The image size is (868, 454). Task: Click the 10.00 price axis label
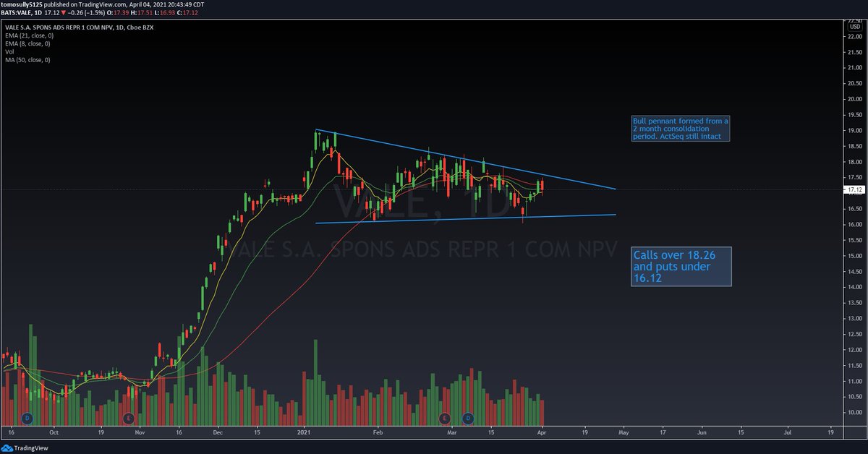coord(854,413)
